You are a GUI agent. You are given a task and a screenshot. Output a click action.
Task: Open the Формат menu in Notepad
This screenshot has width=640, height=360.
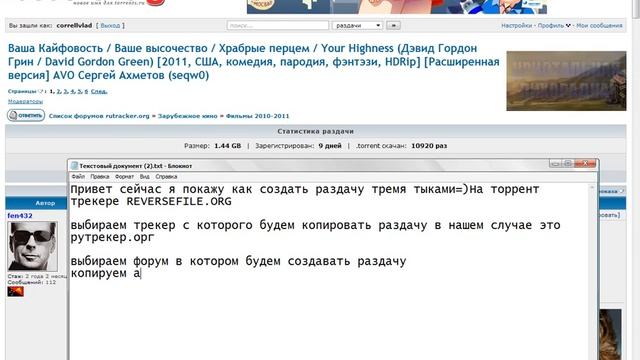124,177
